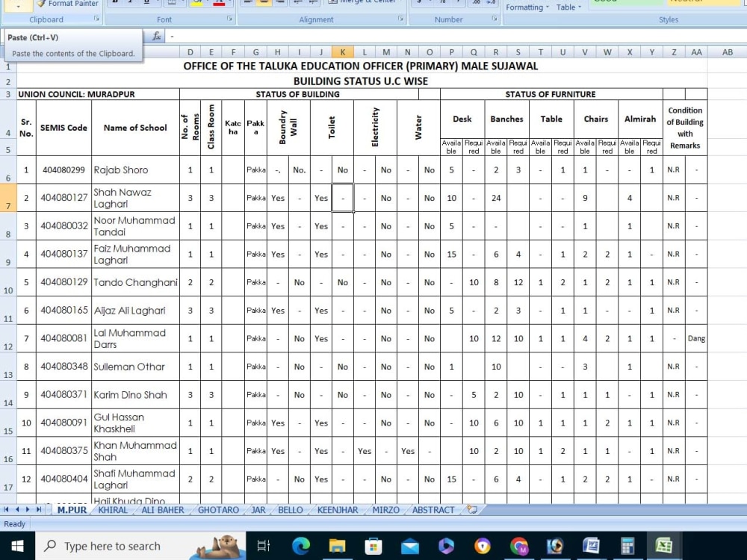
Task: Switch to the GHOTARO sheet tab
Action: (218, 509)
